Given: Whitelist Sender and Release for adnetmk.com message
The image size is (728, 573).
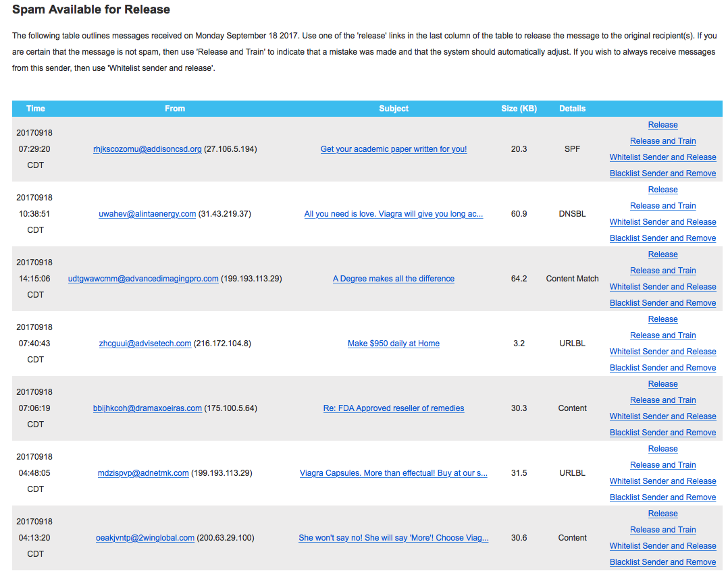Looking at the screenshot, I should pyautogui.click(x=662, y=482).
